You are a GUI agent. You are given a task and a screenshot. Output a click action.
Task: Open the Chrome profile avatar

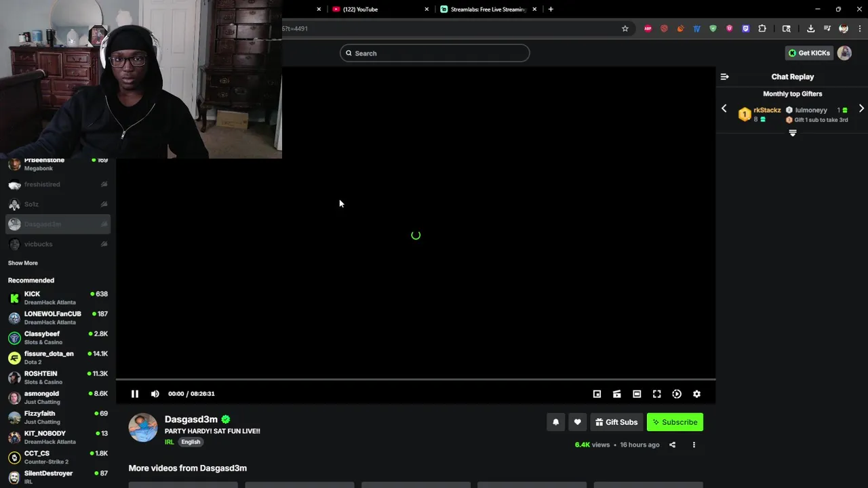844,28
